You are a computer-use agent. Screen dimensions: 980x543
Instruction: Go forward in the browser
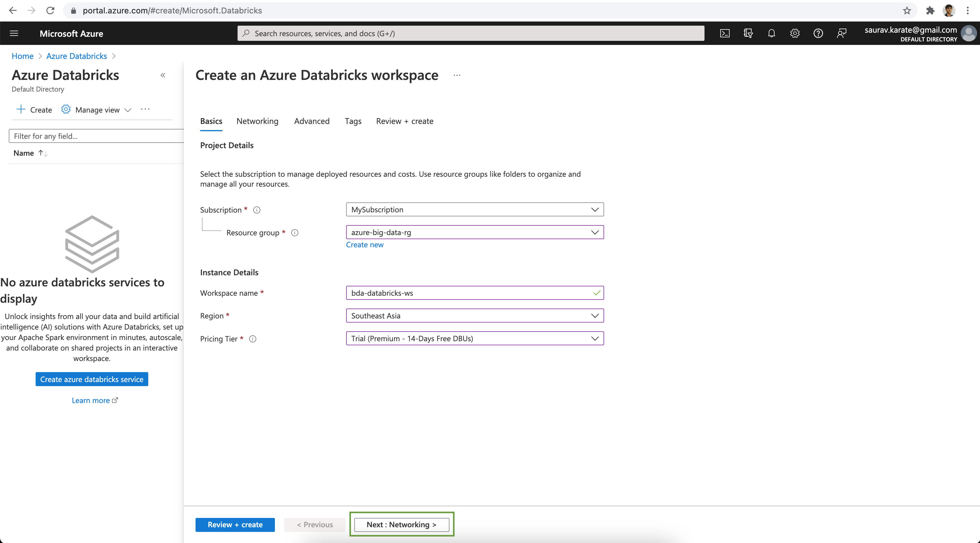32,11
